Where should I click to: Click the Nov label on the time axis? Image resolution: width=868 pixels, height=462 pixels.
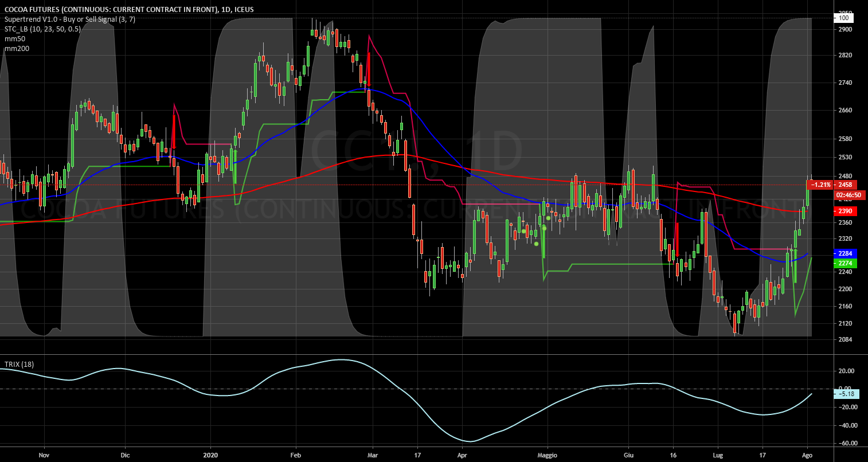pyautogui.click(x=44, y=454)
